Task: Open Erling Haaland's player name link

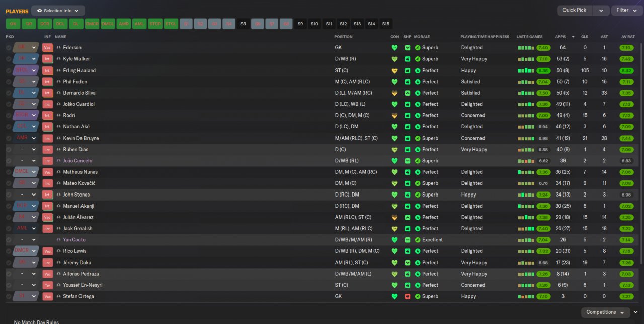Action: click(79, 71)
